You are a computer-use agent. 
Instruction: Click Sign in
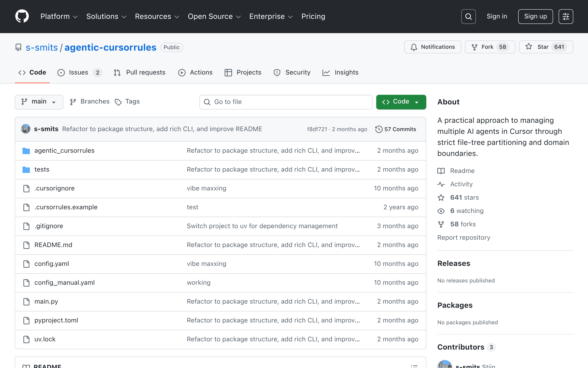point(497,16)
